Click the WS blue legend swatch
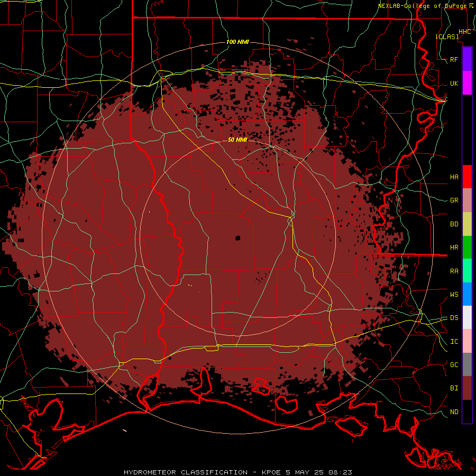 467,294
